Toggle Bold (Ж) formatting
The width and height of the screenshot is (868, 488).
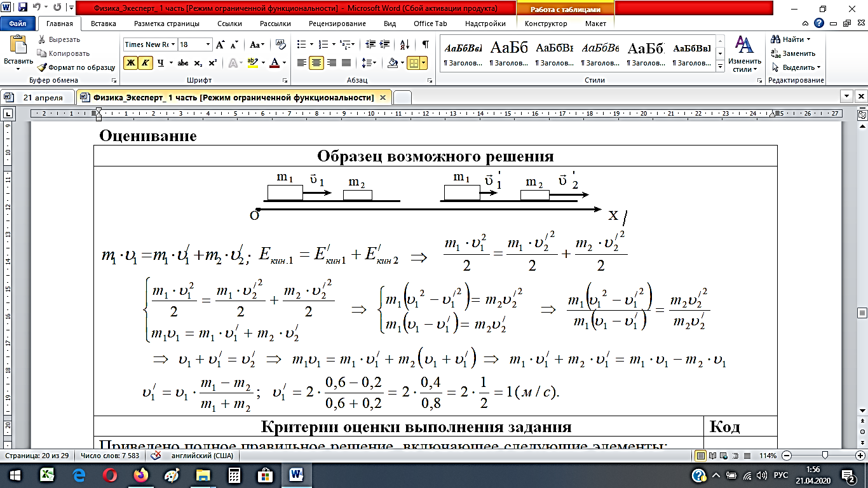point(130,62)
